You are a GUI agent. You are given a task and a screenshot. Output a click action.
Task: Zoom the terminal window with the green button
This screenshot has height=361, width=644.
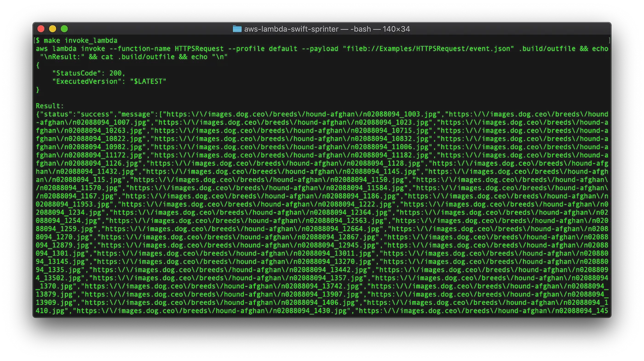[x=64, y=29]
